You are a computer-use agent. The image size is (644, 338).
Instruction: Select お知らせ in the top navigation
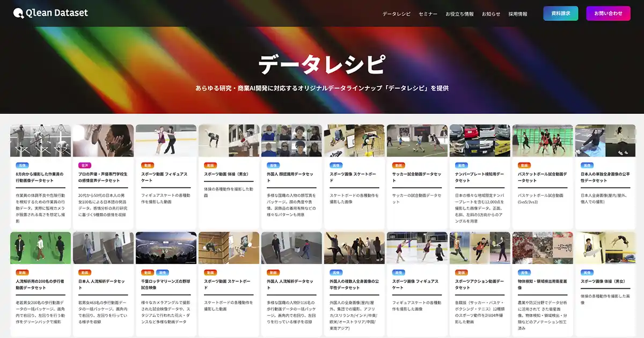(491, 14)
